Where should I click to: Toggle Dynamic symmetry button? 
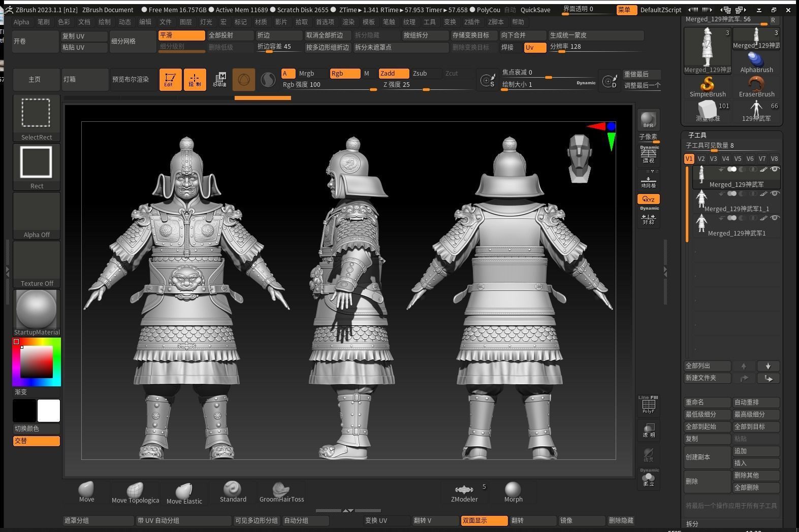tap(649, 217)
